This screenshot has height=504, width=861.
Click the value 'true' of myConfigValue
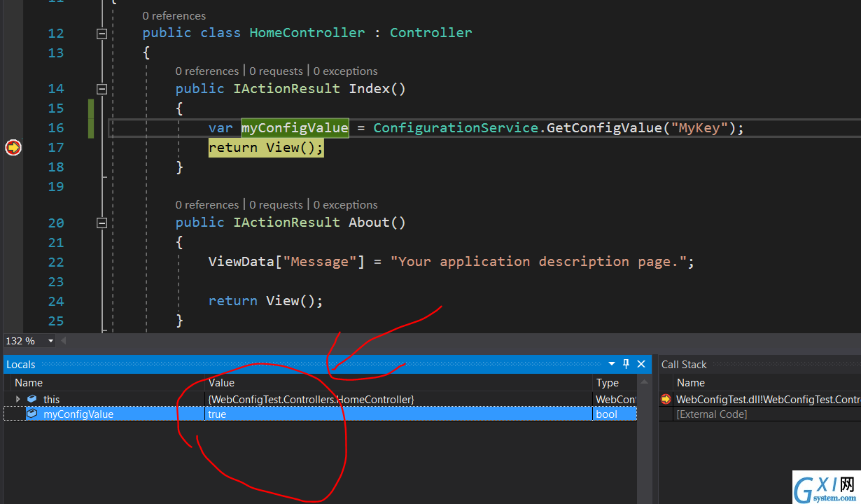coord(217,414)
